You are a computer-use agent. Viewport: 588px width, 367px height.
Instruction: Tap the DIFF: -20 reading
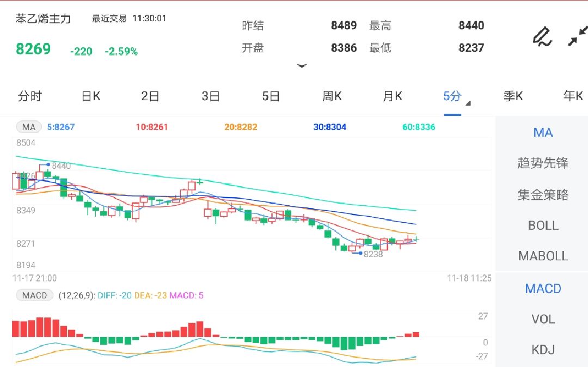tap(114, 296)
